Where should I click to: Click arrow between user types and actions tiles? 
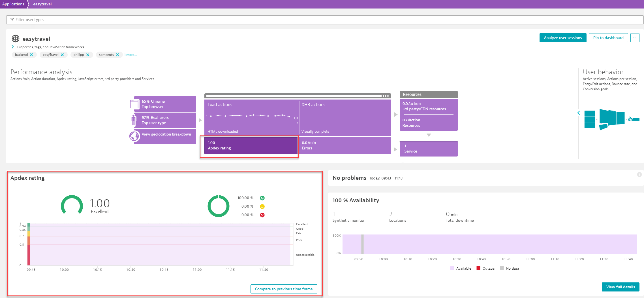tap(200, 120)
